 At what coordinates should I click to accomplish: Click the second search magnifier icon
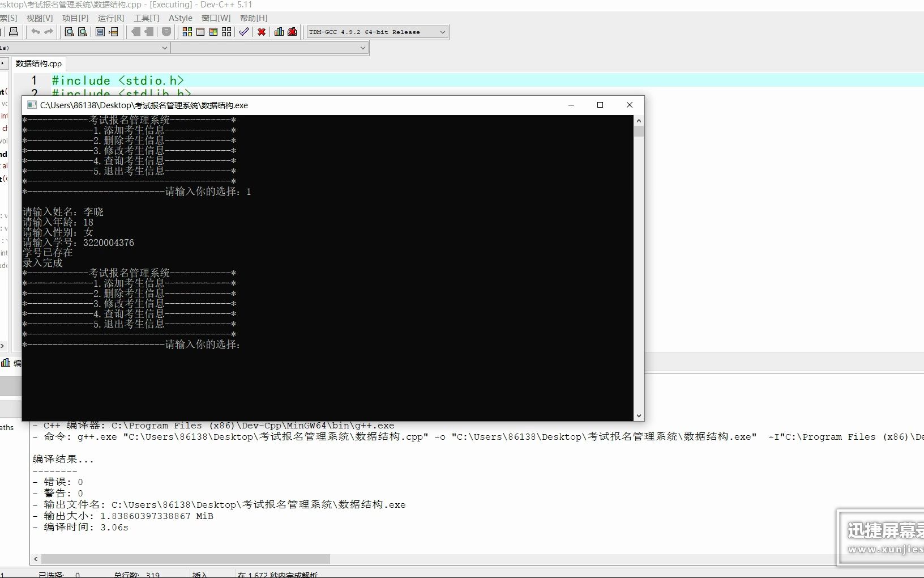pos(82,32)
